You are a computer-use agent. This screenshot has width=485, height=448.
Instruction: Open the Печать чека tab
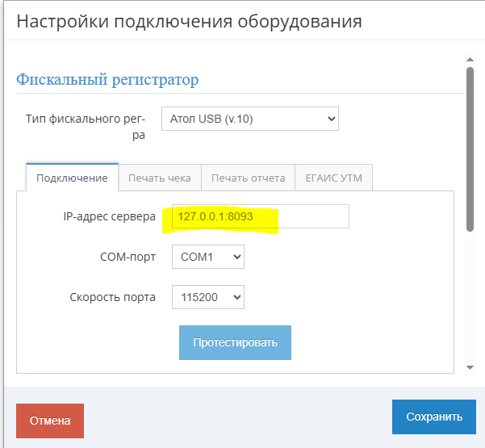coord(160,178)
